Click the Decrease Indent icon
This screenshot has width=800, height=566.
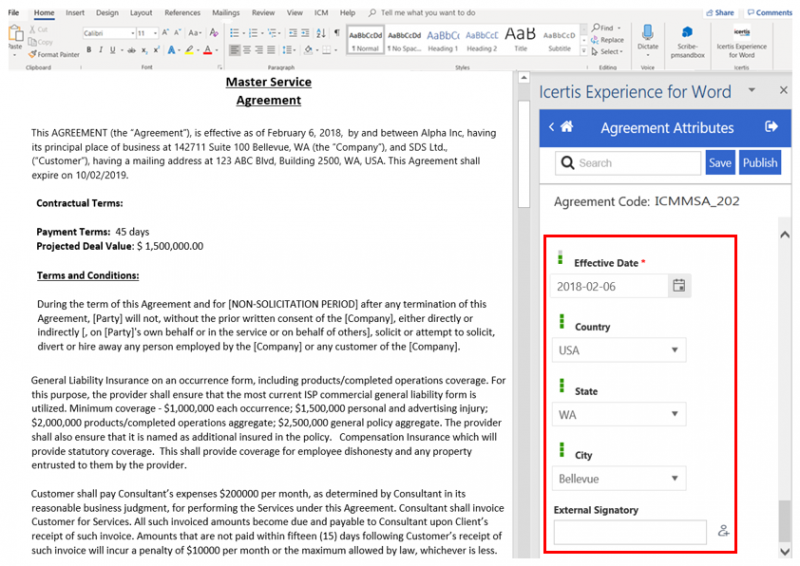[293, 33]
